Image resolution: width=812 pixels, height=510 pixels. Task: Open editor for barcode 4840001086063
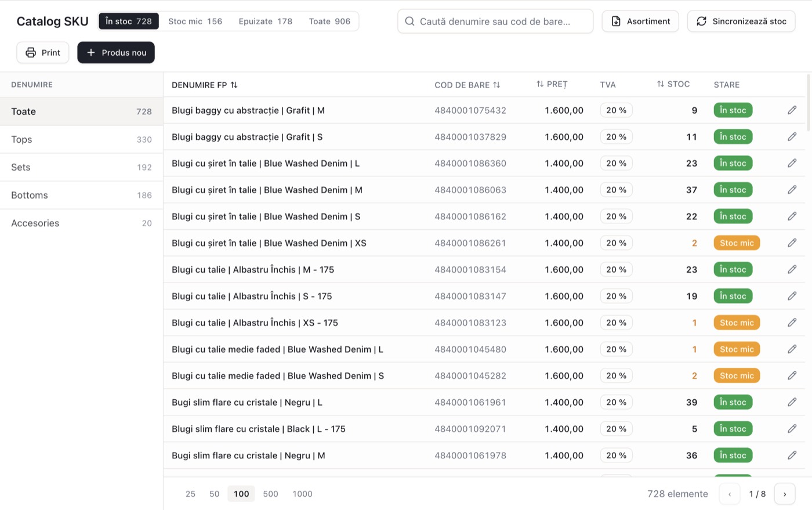792,190
